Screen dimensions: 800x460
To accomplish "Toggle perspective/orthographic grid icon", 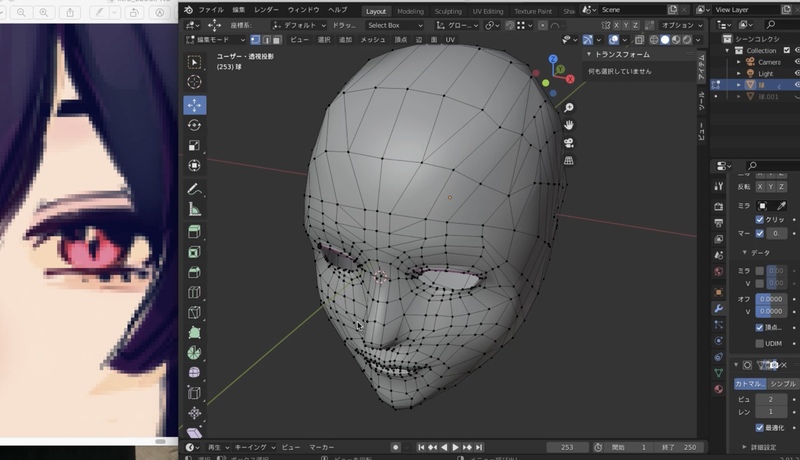I will pos(569,159).
